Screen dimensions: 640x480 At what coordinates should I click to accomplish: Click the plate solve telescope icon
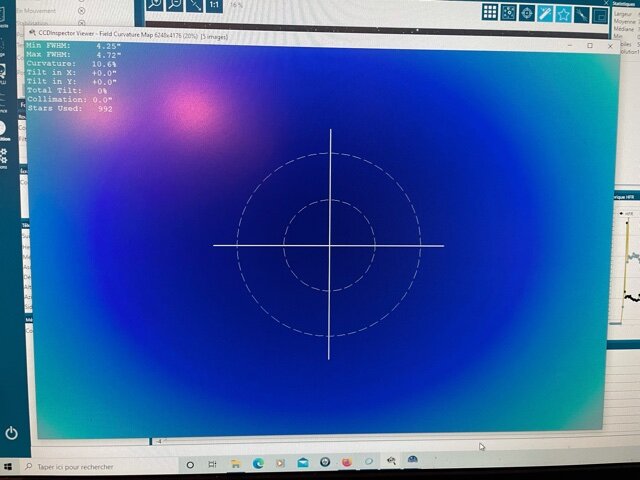click(582, 16)
